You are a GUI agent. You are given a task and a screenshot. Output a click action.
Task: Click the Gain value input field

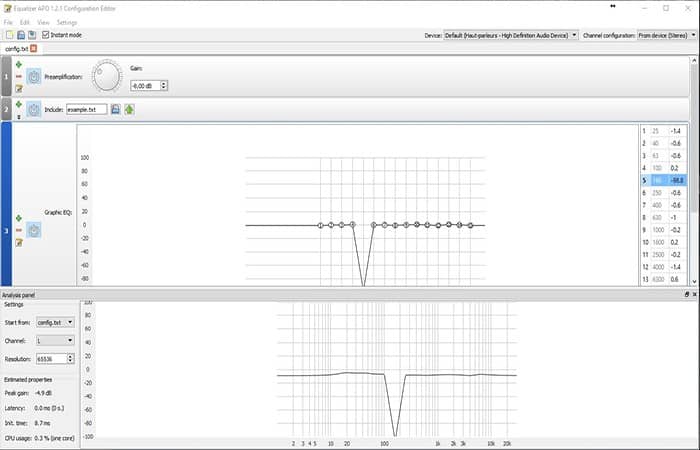146,86
